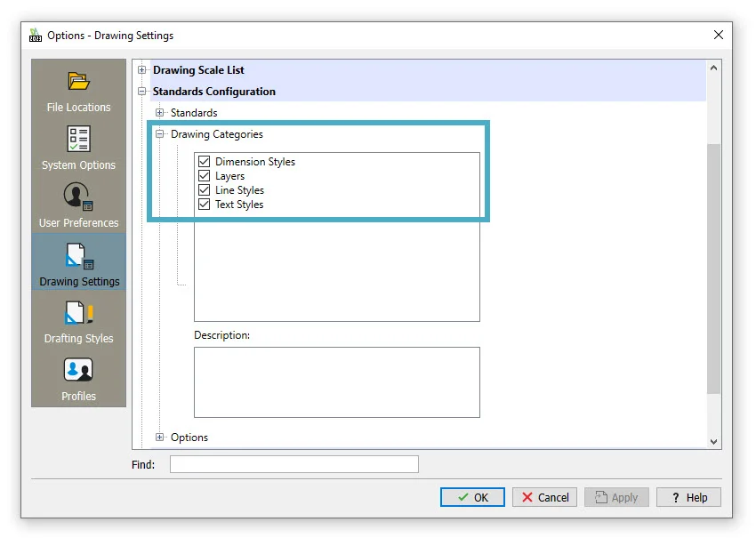
Task: Collapse the Standards Configuration section
Action: click(142, 92)
